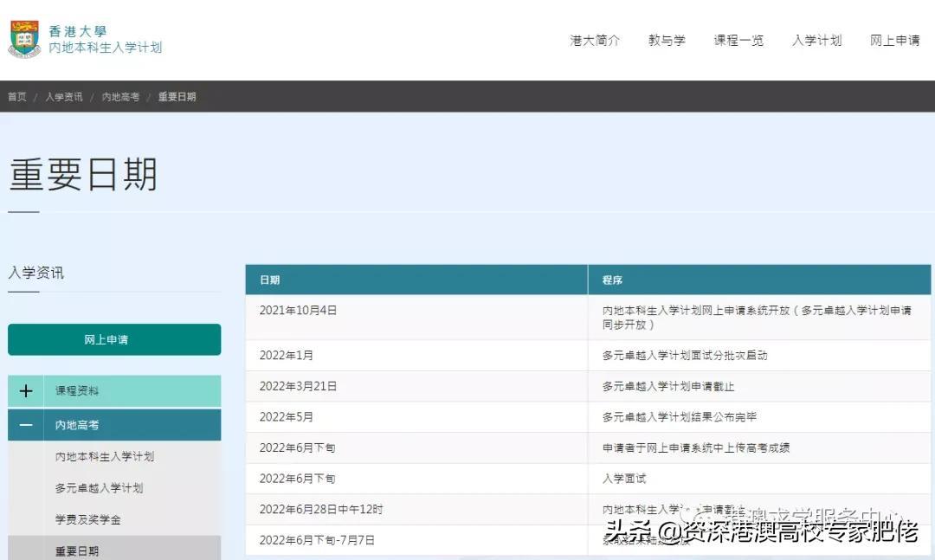The image size is (935, 560).
Task: Open 入学资讯 breadcrumb link
Action: [64, 97]
